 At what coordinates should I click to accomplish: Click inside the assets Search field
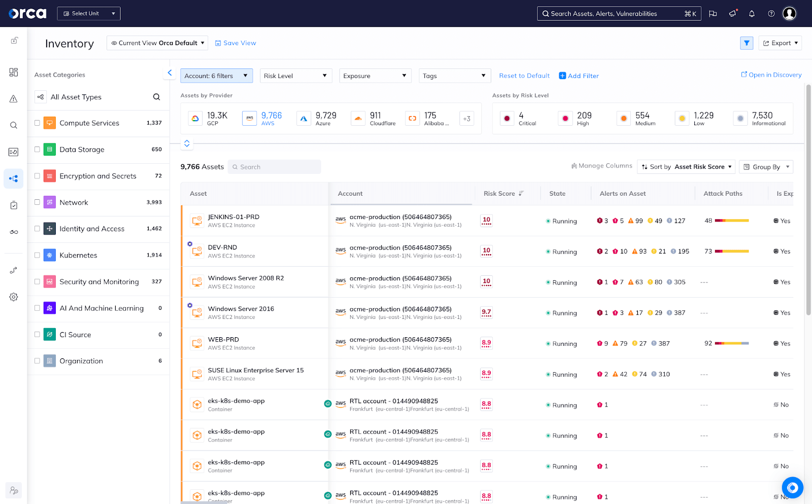tap(274, 166)
